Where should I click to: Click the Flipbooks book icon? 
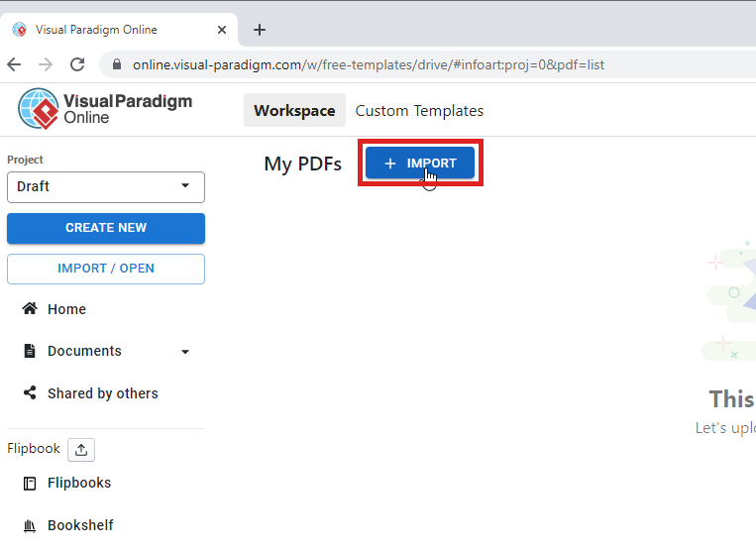[x=30, y=484]
